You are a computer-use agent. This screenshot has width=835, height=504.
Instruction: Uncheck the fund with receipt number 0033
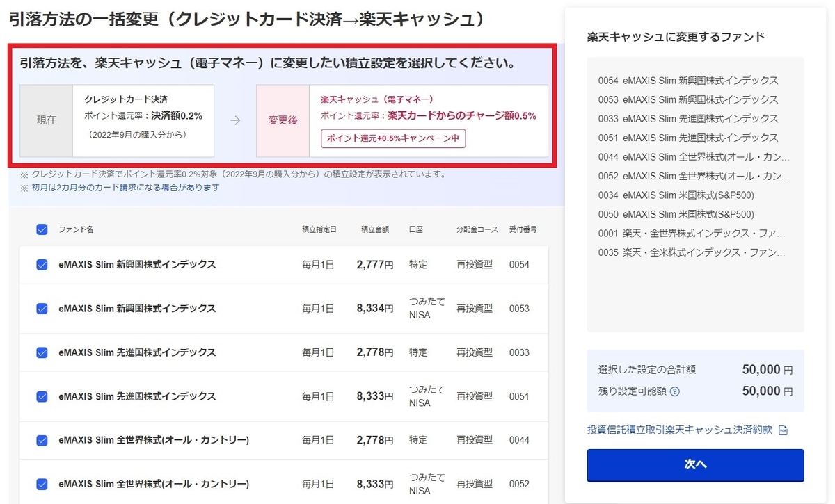coord(42,352)
